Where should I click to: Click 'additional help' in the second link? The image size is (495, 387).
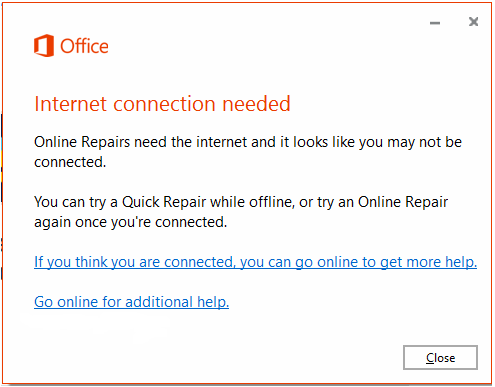point(177,302)
